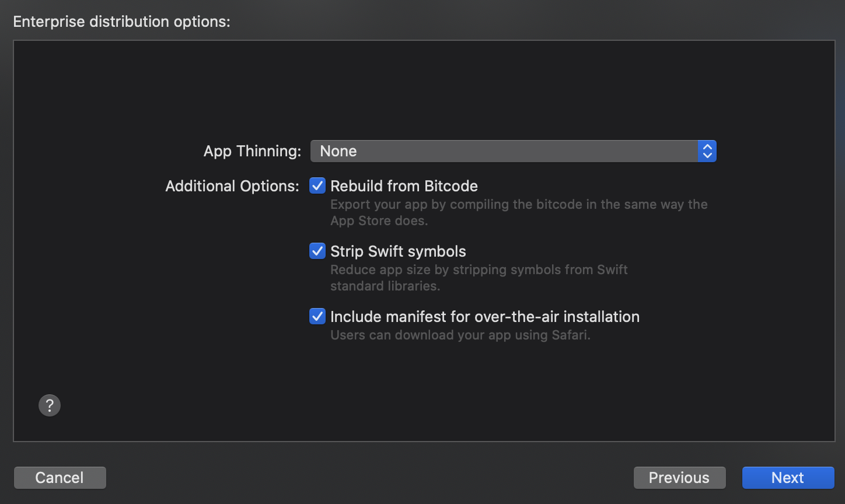This screenshot has width=845, height=504.
Task: Click the "Enterprise distribution options:" heading
Action: [x=121, y=22]
